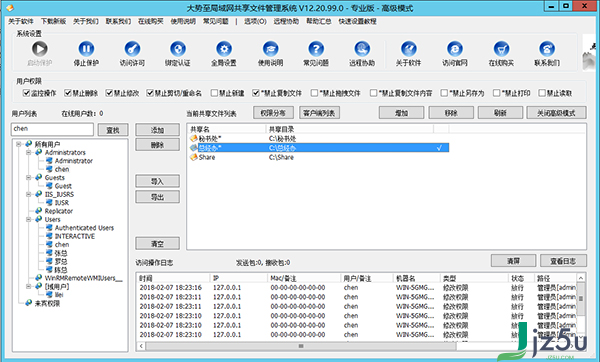Open 全局设置 gear icon
The width and height of the screenshot is (600, 362).
pyautogui.click(x=224, y=49)
